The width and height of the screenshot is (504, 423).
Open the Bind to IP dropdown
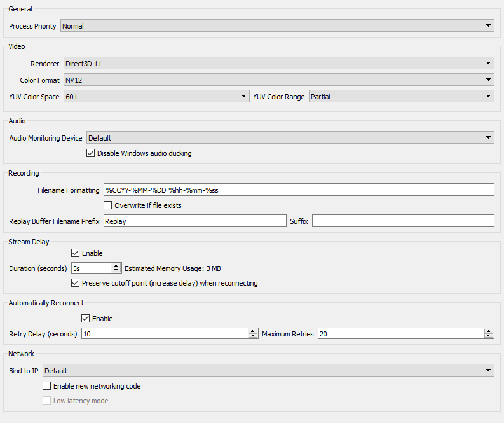(268, 370)
